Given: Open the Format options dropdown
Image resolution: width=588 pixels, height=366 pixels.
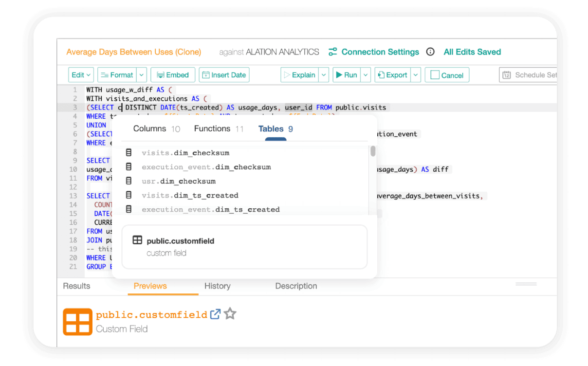Looking at the screenshot, I should coord(141,74).
